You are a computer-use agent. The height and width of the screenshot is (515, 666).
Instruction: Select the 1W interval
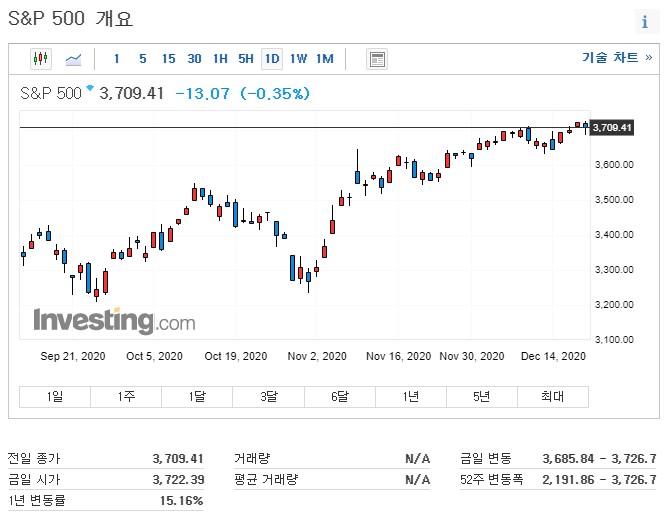coord(298,59)
